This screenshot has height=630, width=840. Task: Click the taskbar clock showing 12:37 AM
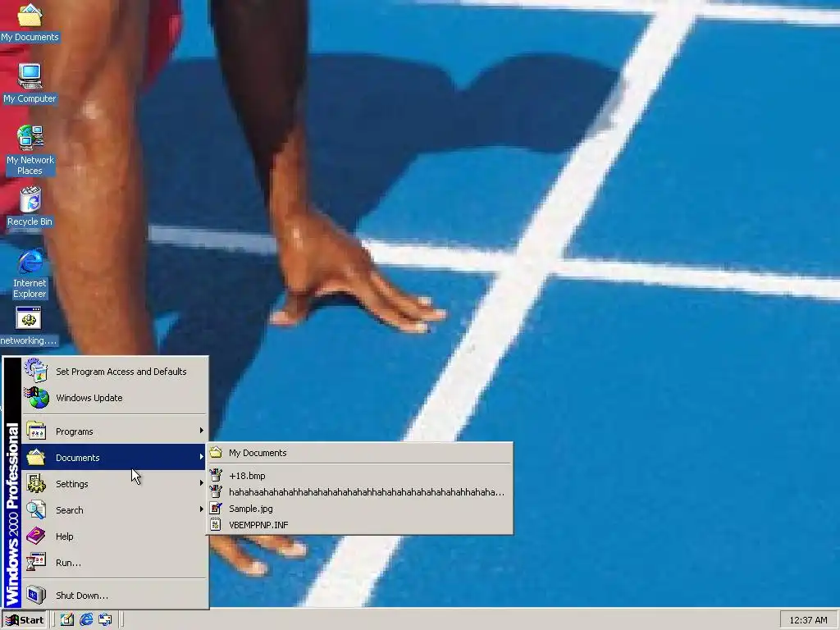coord(808,620)
